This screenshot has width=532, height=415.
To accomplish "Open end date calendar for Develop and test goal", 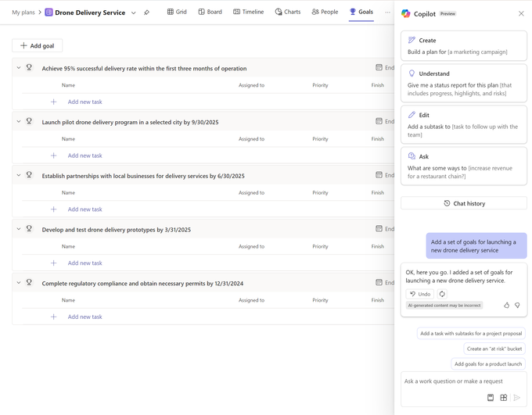I will coord(379,228).
